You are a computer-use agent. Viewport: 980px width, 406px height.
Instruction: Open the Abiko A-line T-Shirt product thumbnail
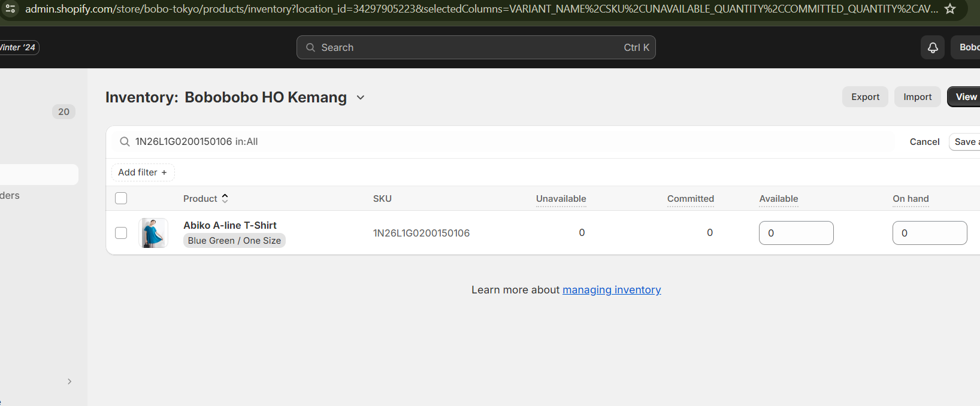(153, 233)
